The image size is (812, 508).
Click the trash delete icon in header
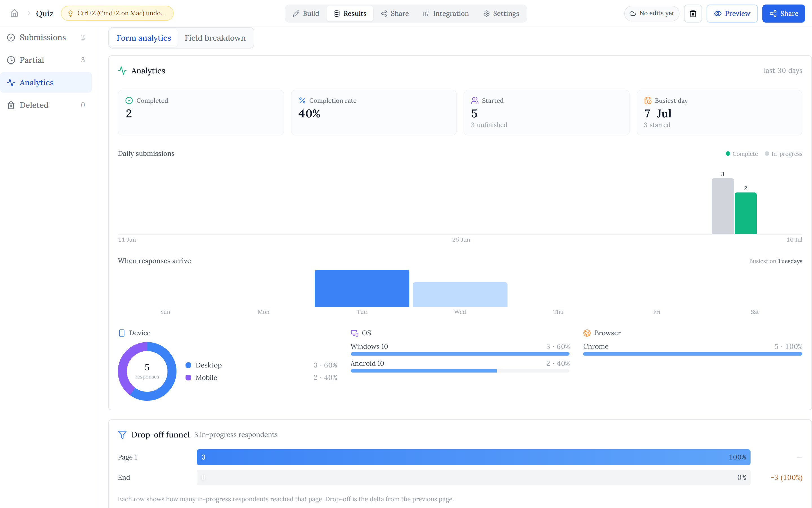693,14
